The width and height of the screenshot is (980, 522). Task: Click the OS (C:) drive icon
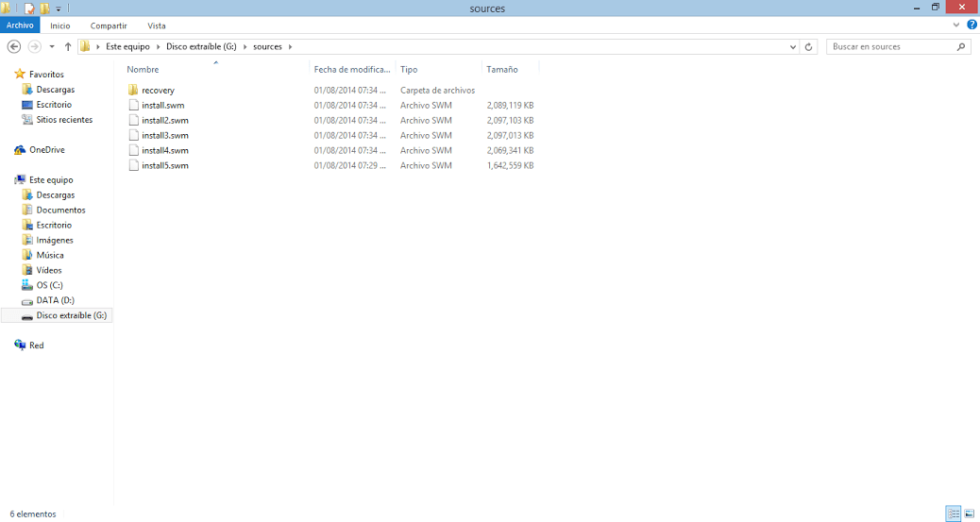pyautogui.click(x=26, y=285)
